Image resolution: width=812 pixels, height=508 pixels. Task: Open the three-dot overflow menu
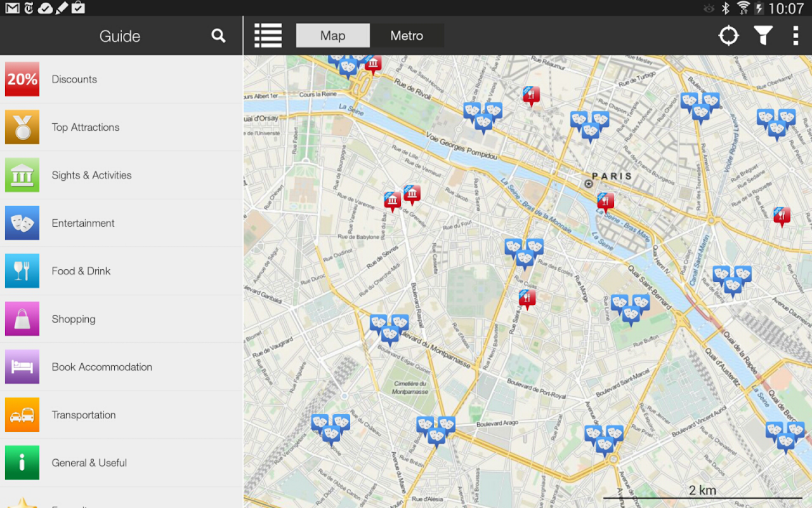point(796,36)
